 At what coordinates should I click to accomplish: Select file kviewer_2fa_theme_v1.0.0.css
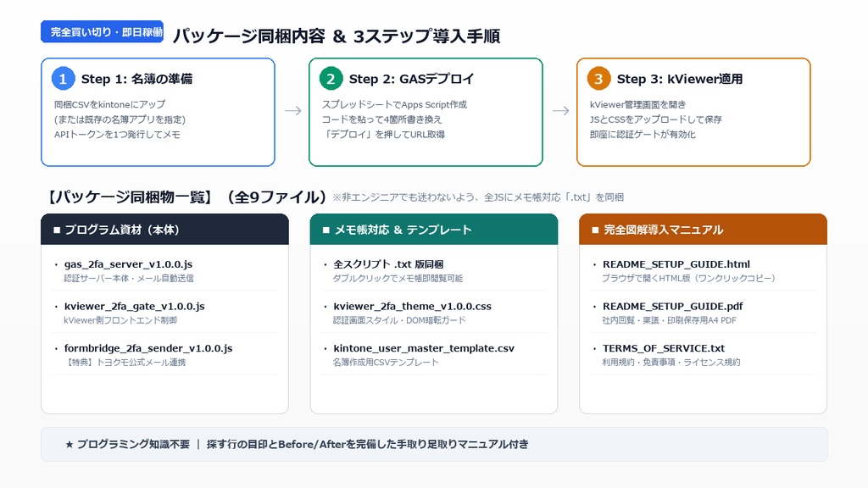click(x=413, y=306)
